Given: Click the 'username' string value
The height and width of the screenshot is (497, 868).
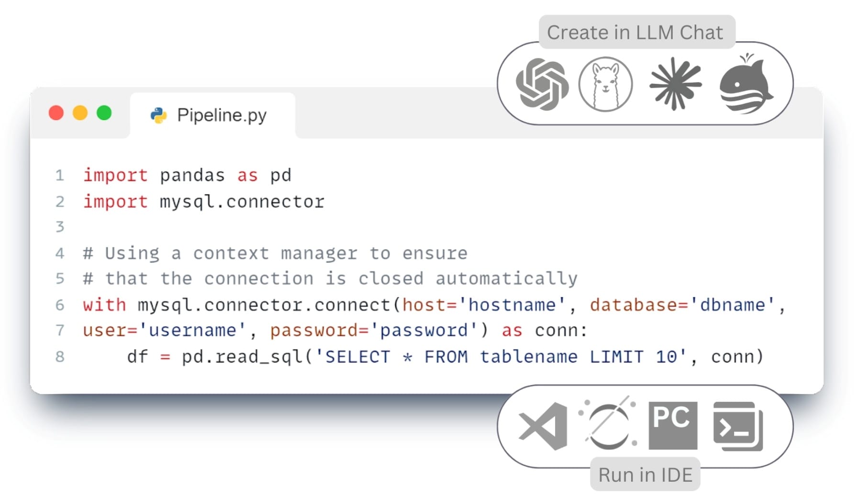Looking at the screenshot, I should point(192,330).
